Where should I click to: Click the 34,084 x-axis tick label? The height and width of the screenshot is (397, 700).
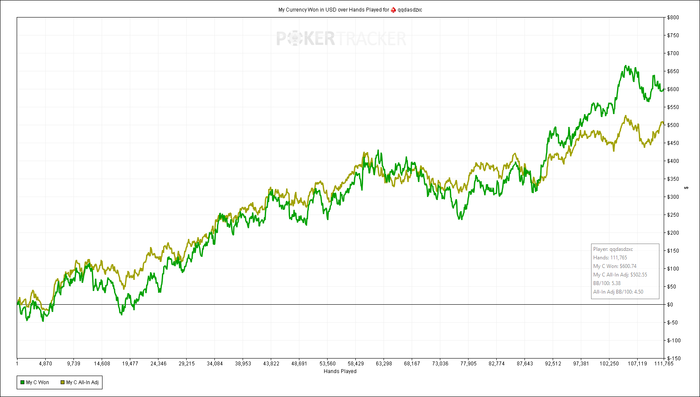point(215,364)
